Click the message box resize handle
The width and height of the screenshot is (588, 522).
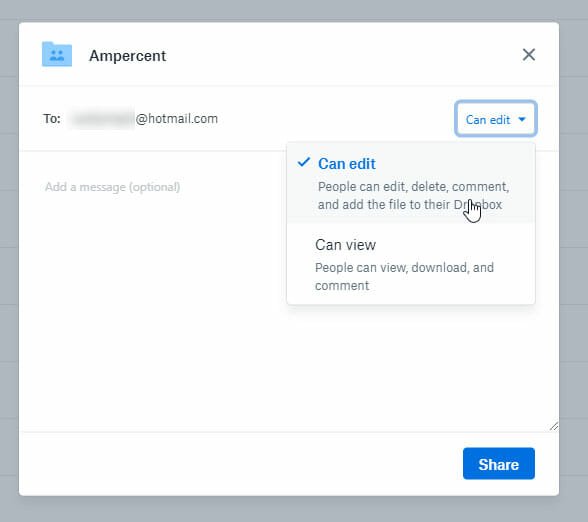click(554, 426)
